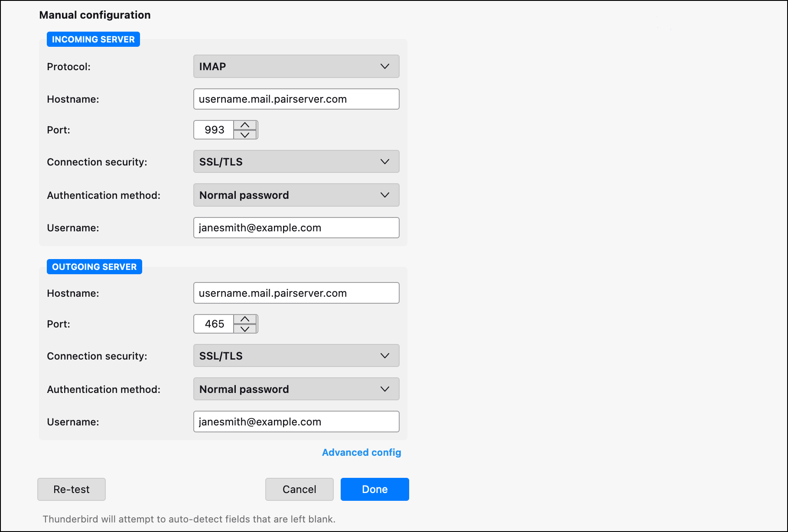This screenshot has height=532, width=788.
Task: Open outgoing Authentication method dropdown
Action: [x=296, y=389]
